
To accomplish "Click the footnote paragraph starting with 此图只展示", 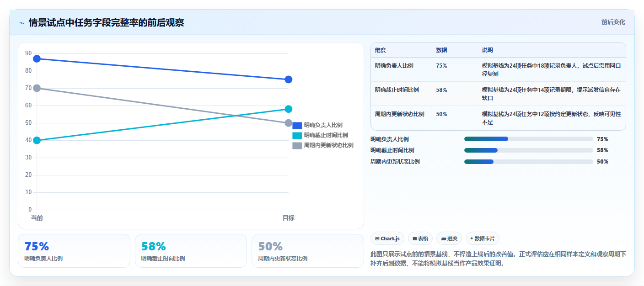I will [498, 259].
